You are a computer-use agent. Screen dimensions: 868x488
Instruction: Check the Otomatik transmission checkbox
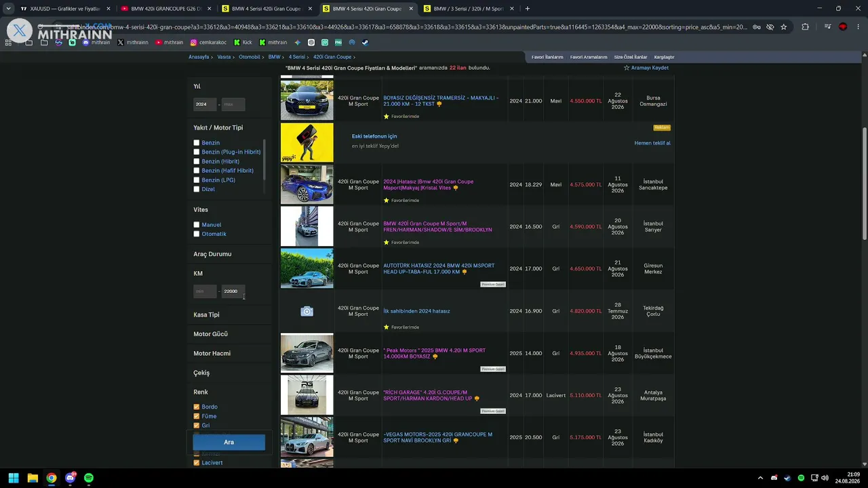[197, 234]
